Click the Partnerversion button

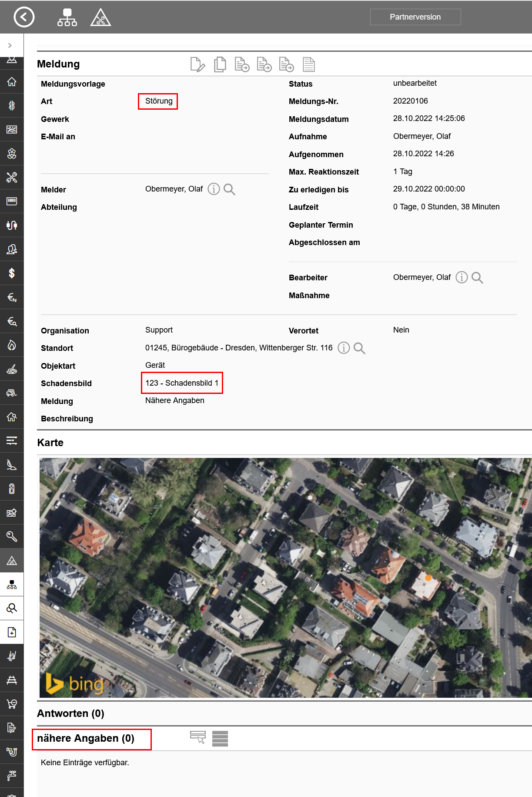click(x=415, y=17)
